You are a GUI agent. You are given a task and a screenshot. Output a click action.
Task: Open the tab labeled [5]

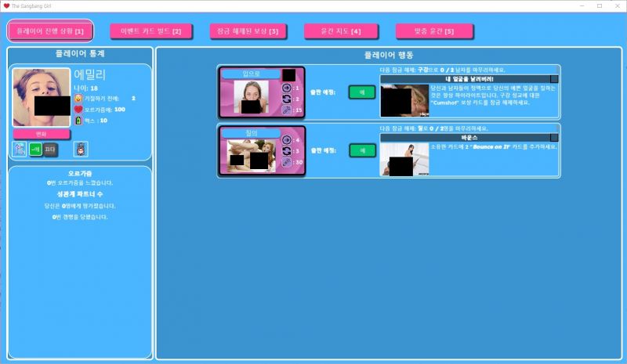click(x=434, y=31)
